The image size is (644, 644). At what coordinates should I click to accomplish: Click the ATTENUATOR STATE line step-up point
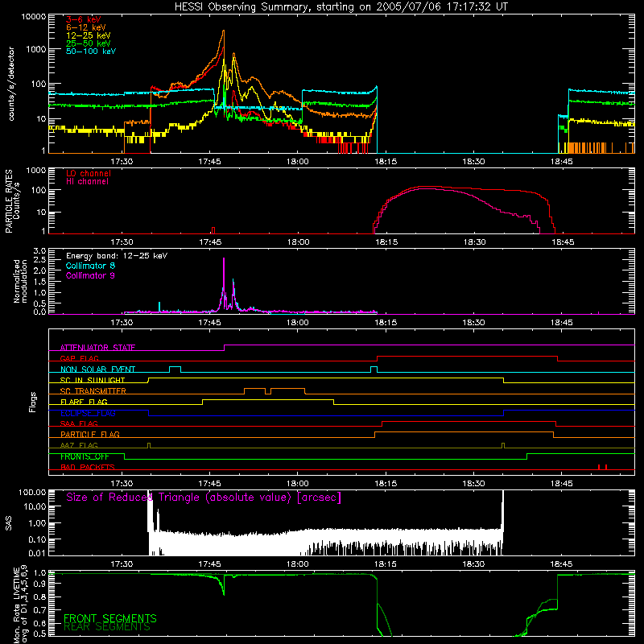[x=225, y=348]
